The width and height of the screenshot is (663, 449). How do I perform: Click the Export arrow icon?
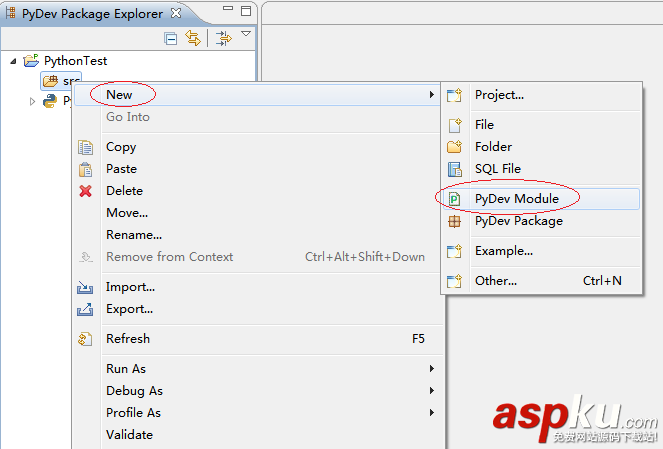click(85, 309)
